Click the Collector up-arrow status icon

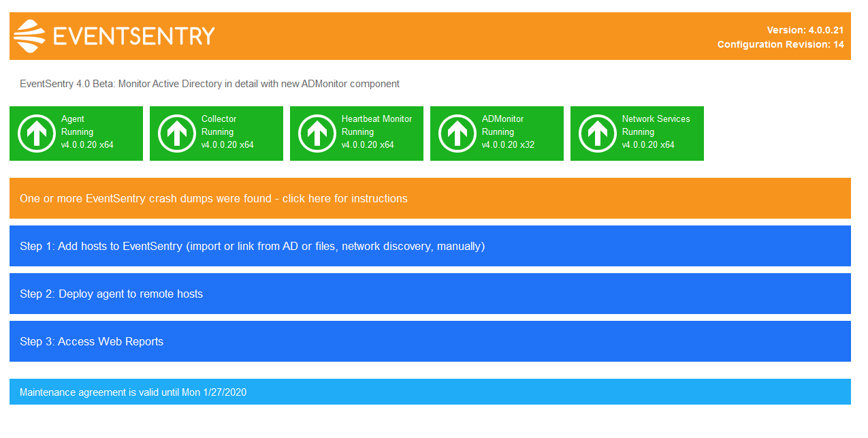point(176,133)
